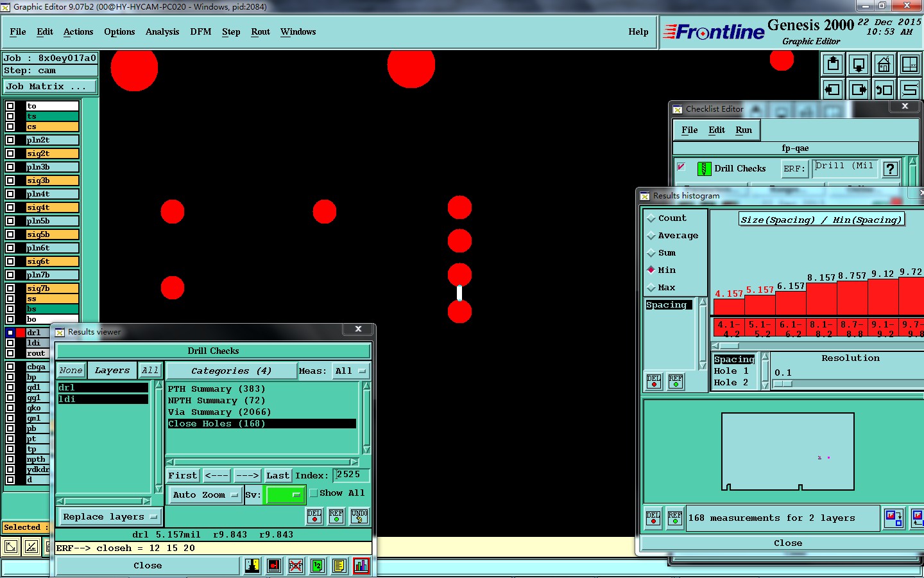Viewport: 924px width, 578px height.
Task: Open the Analysis menu
Action: [162, 32]
